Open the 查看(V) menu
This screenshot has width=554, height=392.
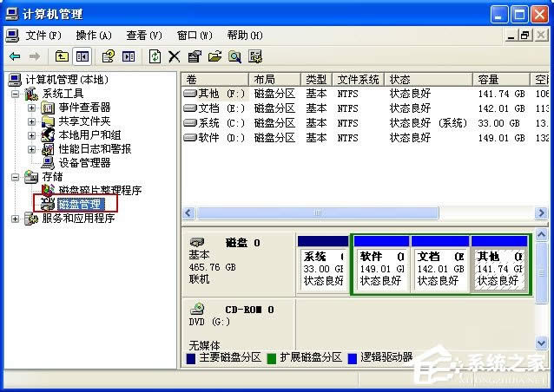pos(143,36)
